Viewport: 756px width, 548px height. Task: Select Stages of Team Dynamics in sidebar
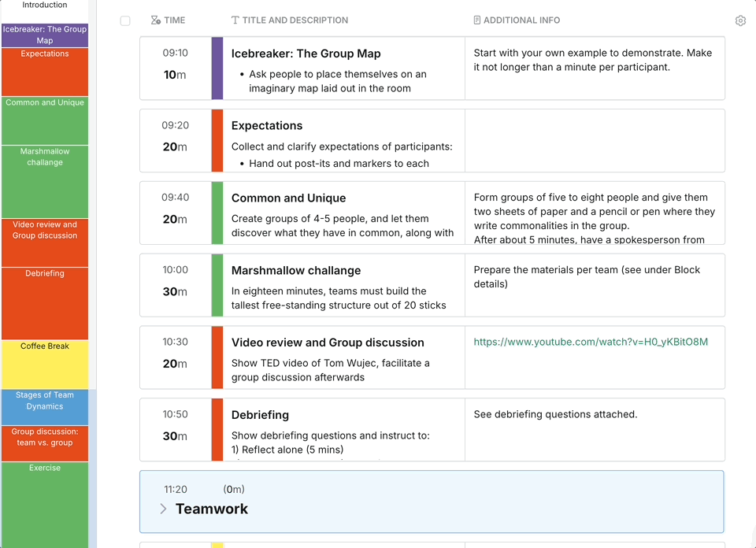pyautogui.click(x=45, y=406)
